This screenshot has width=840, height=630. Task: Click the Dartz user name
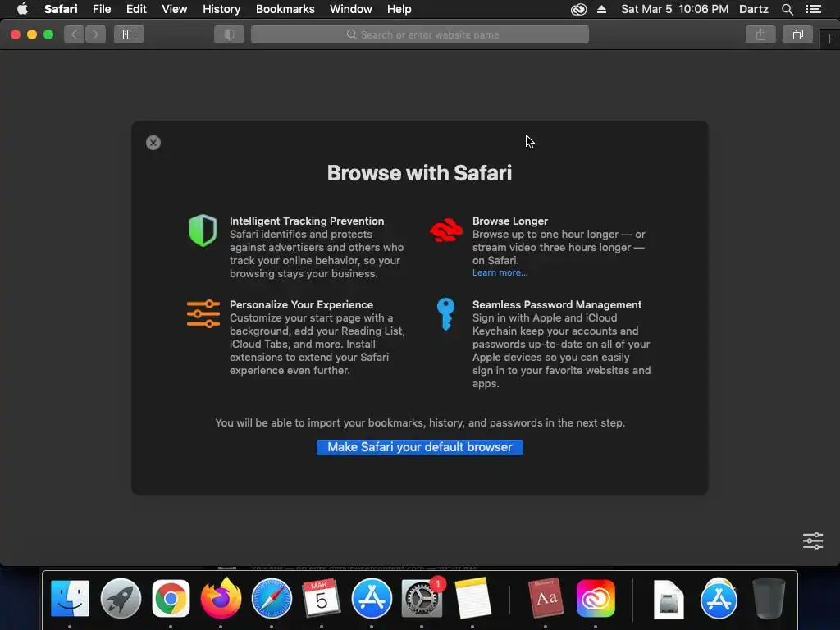[x=753, y=9]
